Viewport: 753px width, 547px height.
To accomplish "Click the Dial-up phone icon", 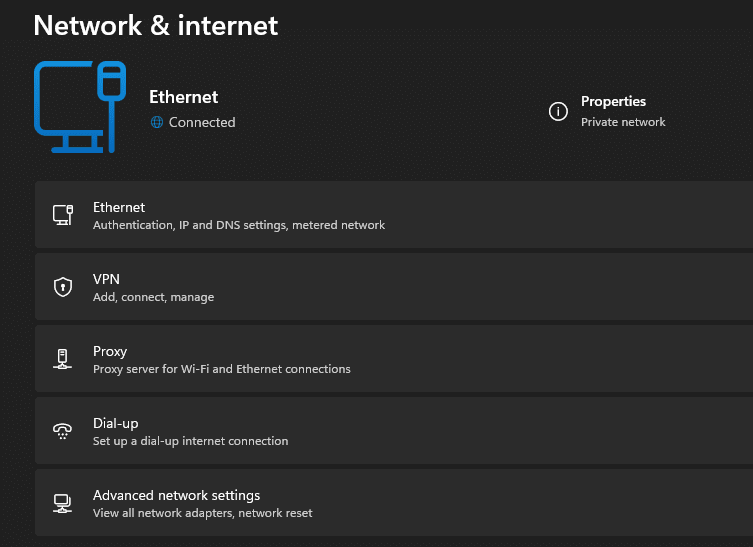I will tap(62, 431).
